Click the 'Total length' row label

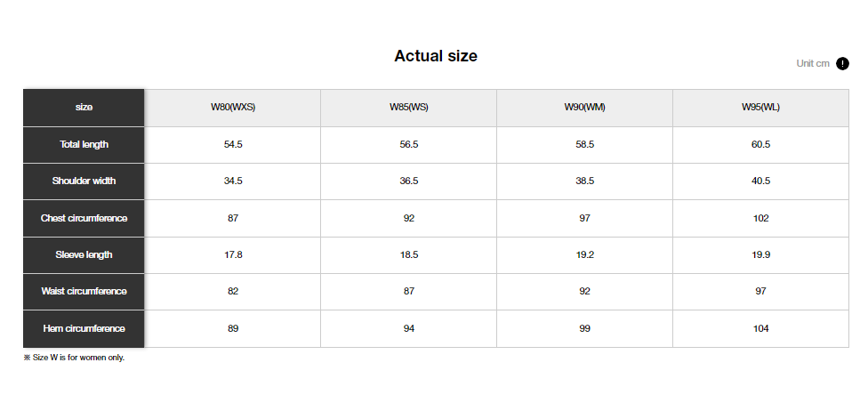pos(84,144)
